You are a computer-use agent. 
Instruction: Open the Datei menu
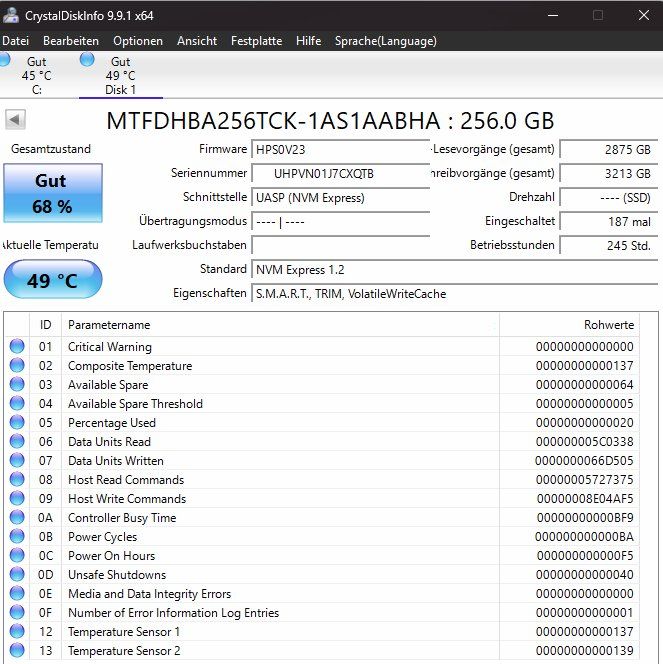coord(16,41)
